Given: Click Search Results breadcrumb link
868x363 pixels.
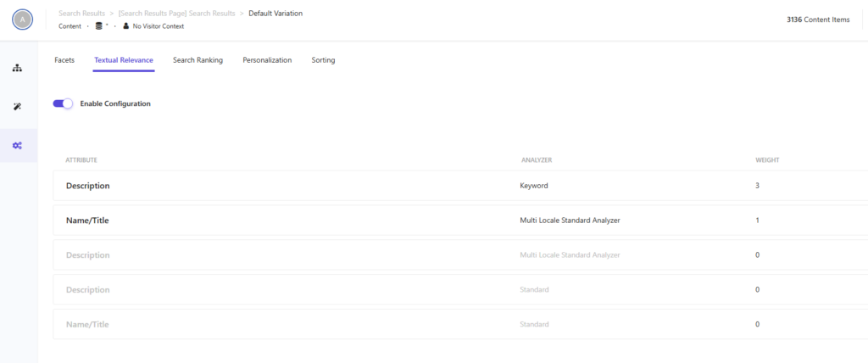Looking at the screenshot, I should [x=81, y=14].
